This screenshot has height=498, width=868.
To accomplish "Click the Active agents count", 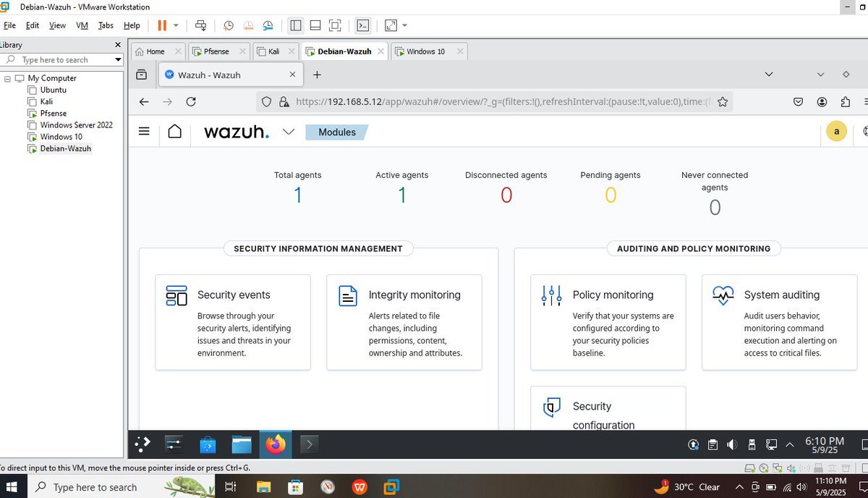I will 402,195.
